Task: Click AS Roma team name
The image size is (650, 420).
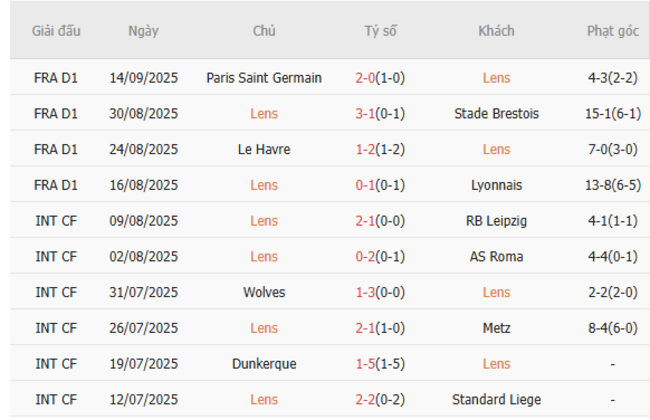Action: (x=496, y=257)
